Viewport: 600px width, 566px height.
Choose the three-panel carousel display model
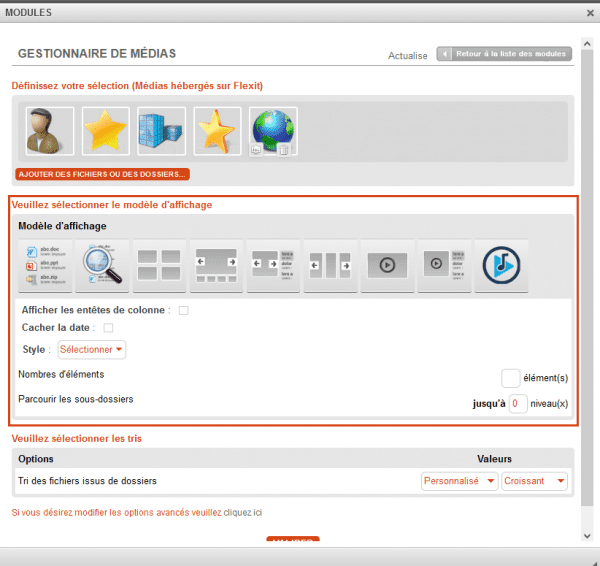coord(330,266)
